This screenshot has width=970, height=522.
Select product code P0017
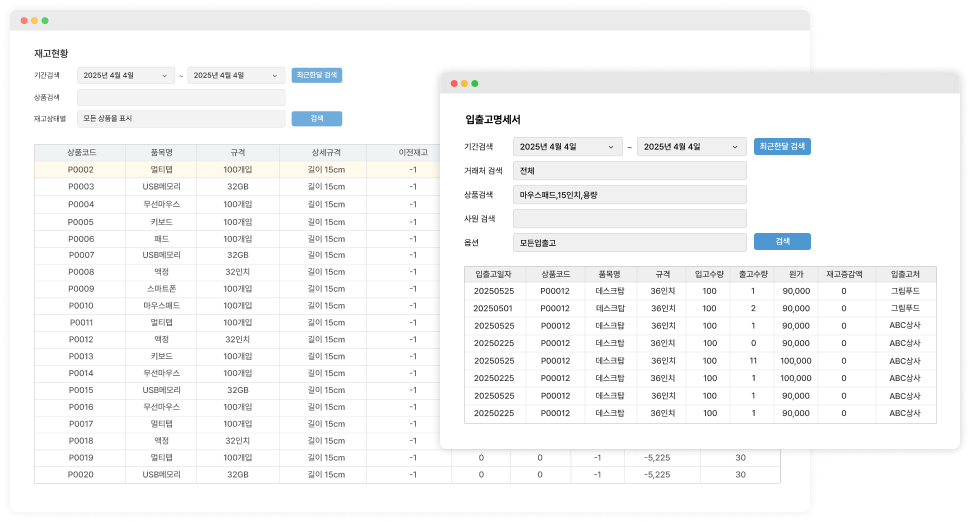click(x=81, y=424)
